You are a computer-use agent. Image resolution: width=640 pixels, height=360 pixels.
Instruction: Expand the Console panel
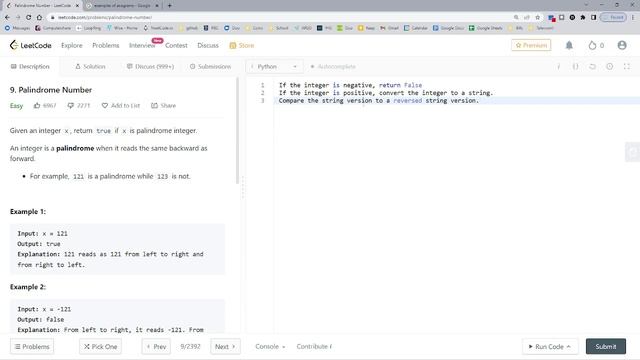(270, 347)
